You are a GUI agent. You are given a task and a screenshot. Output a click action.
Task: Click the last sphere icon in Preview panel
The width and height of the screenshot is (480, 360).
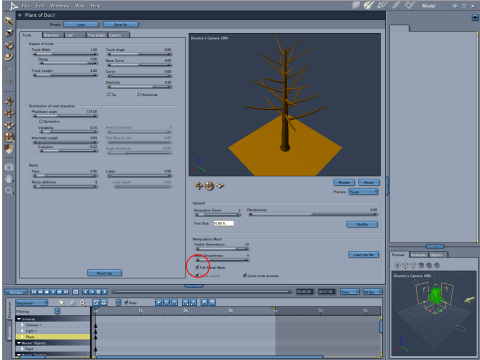[x=437, y=266]
